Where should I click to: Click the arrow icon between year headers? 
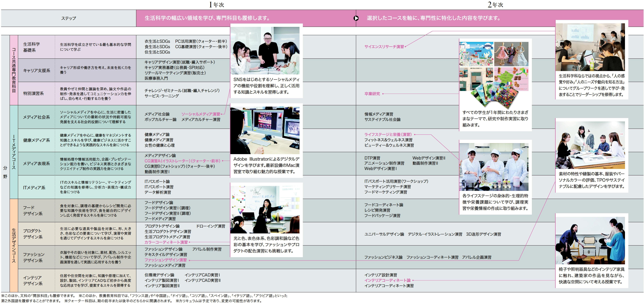coord(356,18)
